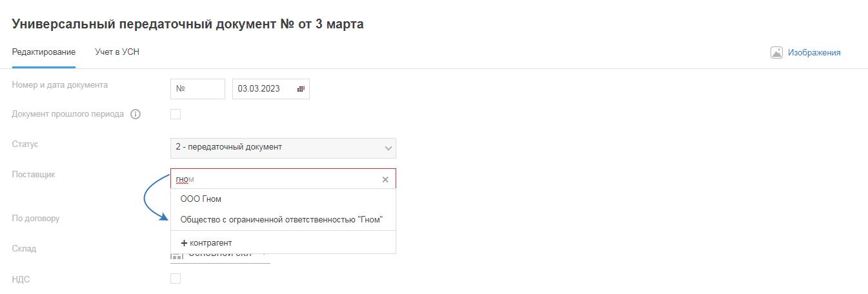The image size is (868, 294).
Task: Enable the Документ прошлого периода checkbox
Action: (176, 115)
